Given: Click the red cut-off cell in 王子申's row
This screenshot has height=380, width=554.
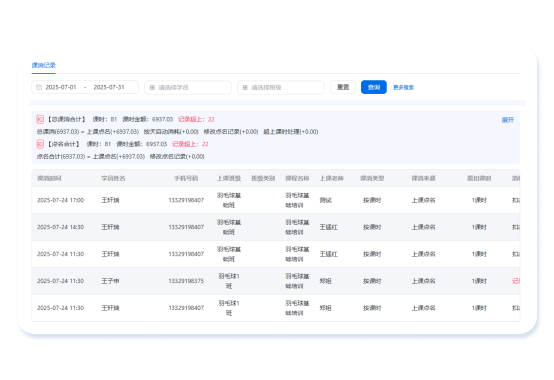Looking at the screenshot, I should [x=516, y=281].
